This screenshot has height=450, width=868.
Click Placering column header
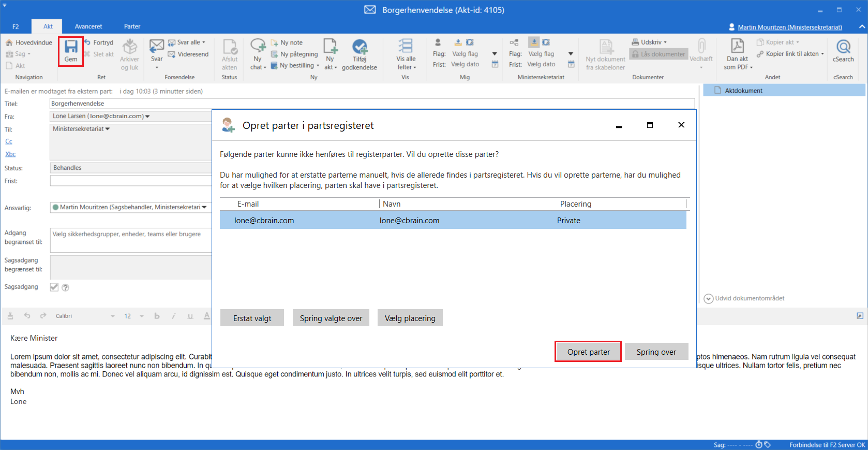pos(576,204)
